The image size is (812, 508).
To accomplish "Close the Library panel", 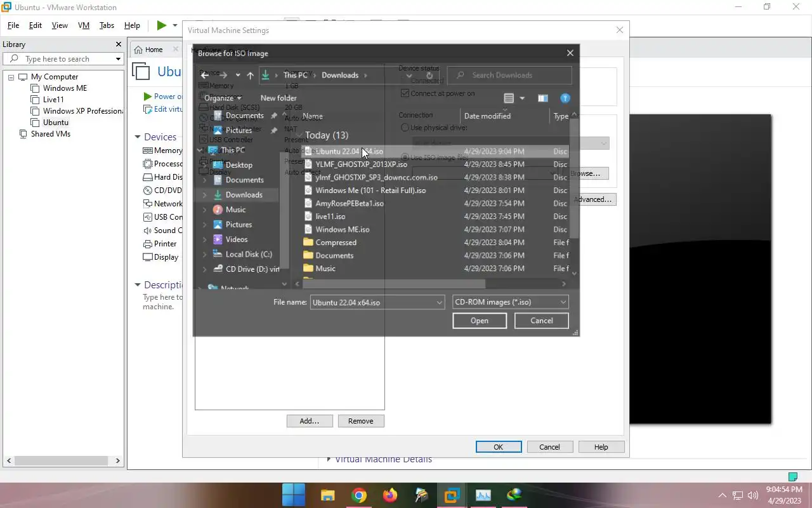I will coord(118,44).
